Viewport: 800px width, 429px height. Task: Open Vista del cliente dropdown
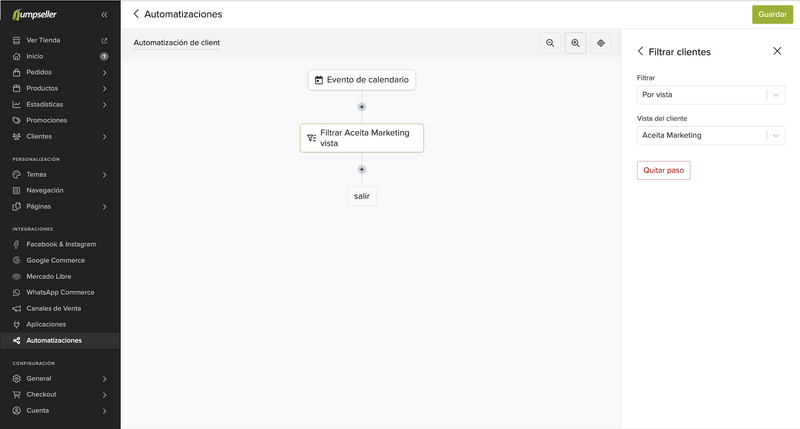point(711,135)
